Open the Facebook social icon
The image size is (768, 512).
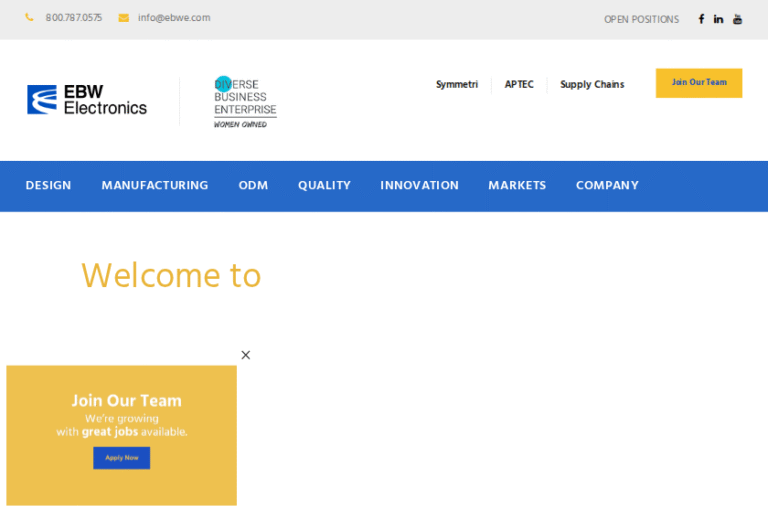tap(701, 19)
